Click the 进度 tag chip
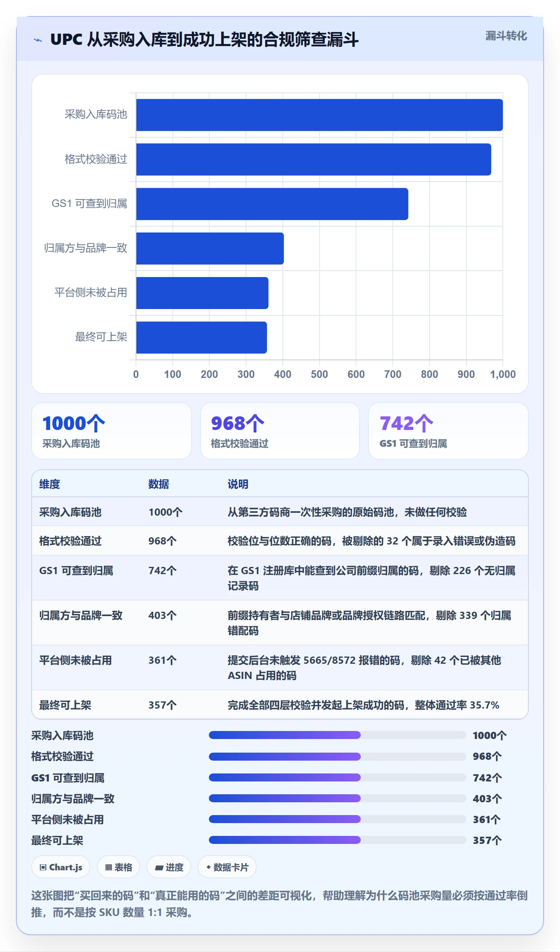560x952 pixels. coord(169,867)
